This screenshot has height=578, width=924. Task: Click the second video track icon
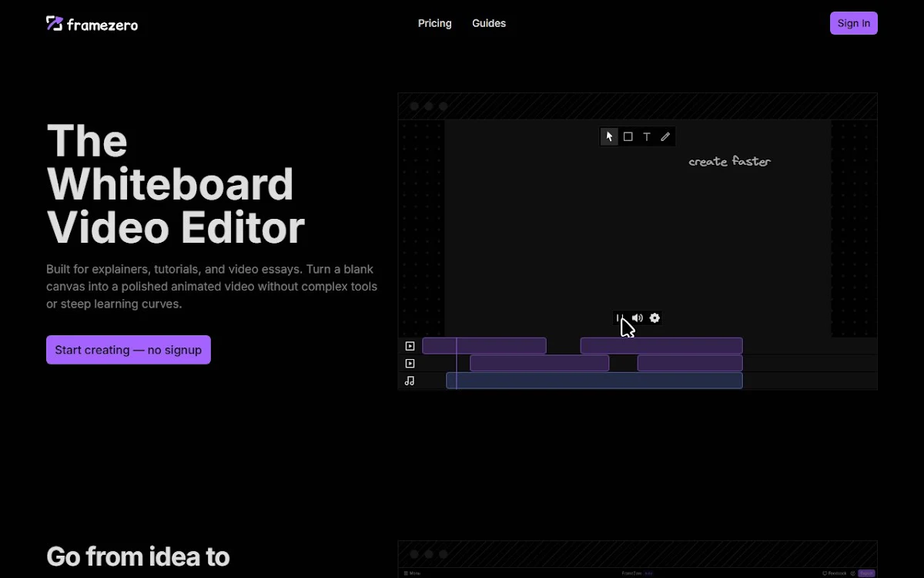pos(410,363)
